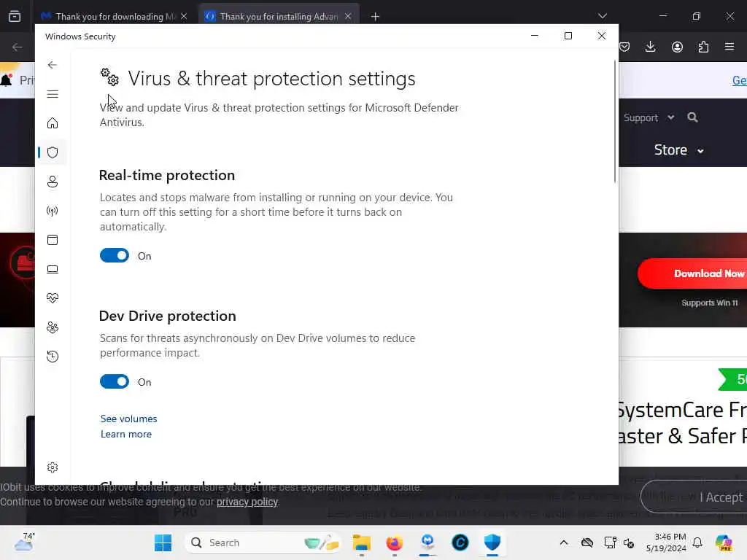Expand the Support menu on IObit site

[649, 117]
